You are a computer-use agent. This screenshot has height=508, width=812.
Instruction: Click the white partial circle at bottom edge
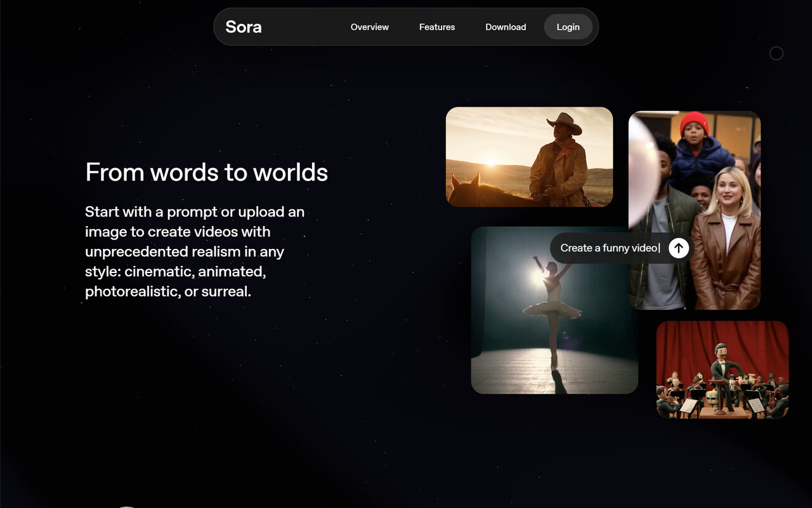click(x=127, y=506)
